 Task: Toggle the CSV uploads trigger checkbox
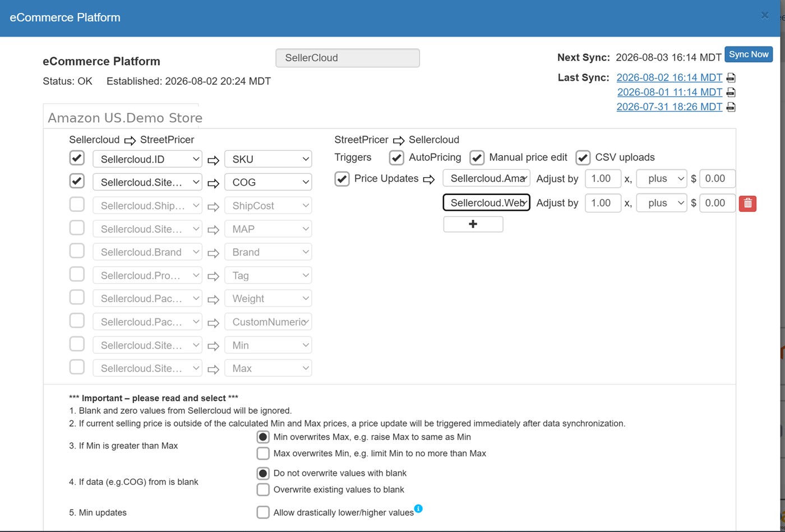[583, 158]
